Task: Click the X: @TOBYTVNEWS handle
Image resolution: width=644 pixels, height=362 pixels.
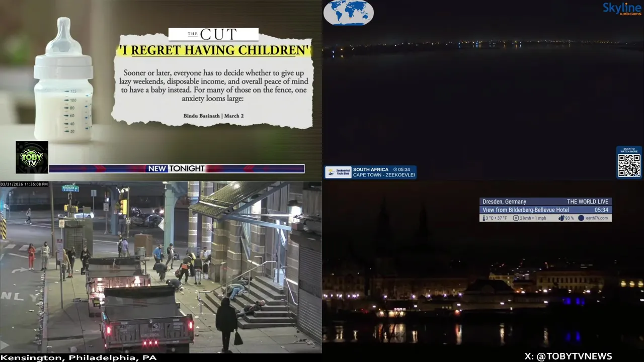Action: click(x=568, y=356)
